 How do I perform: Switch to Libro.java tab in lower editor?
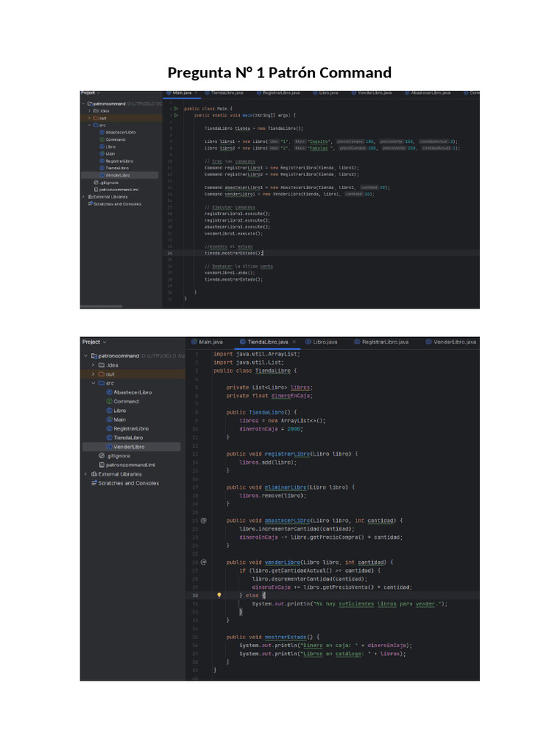pos(325,341)
